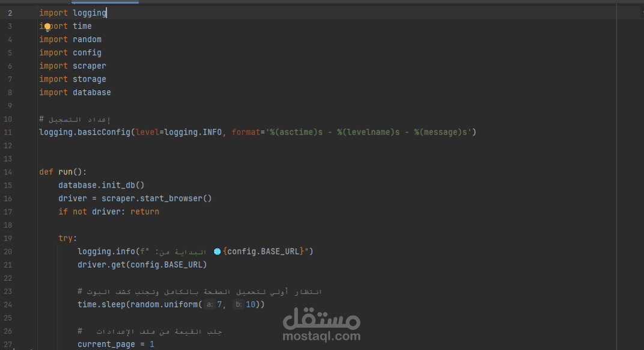Click '%(message)s' in the format string
The image size is (644, 350).
pos(441,132)
